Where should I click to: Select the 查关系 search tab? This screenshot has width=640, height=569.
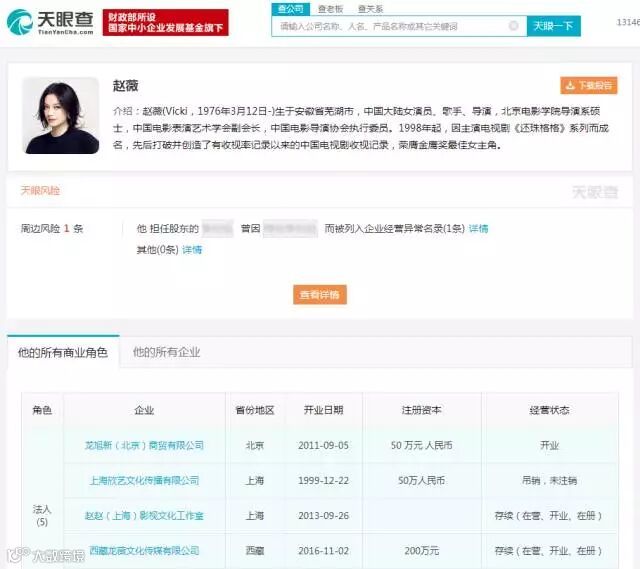(370, 9)
